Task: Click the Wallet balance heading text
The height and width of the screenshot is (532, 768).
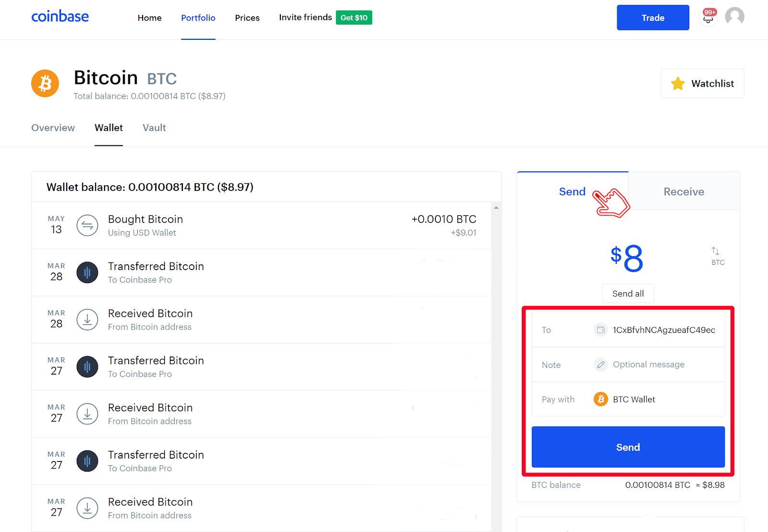Action: pyautogui.click(x=150, y=187)
